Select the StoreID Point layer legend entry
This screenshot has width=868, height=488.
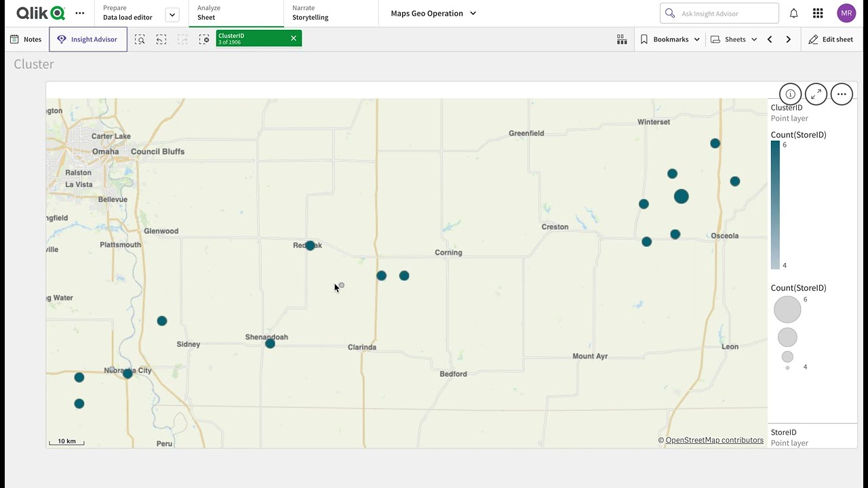pyautogui.click(x=789, y=437)
